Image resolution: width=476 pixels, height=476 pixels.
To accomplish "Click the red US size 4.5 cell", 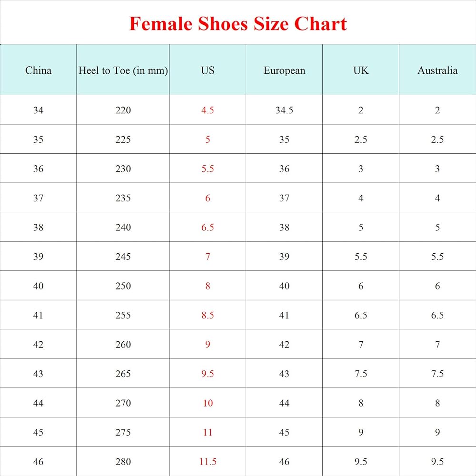I will 208,110.
